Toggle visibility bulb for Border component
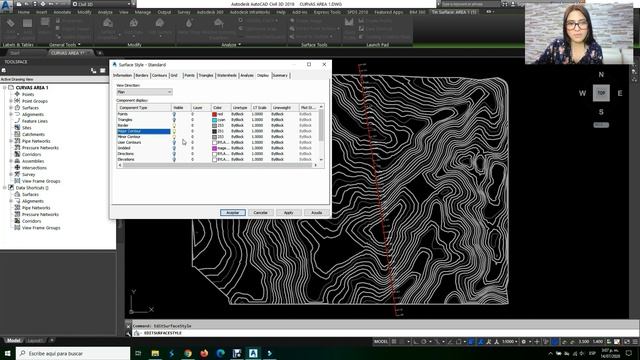 pyautogui.click(x=174, y=126)
